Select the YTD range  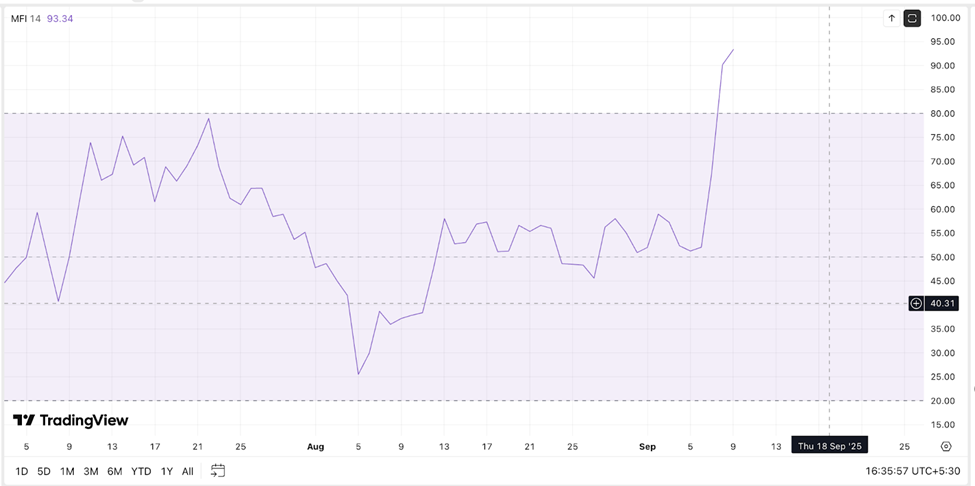click(141, 471)
